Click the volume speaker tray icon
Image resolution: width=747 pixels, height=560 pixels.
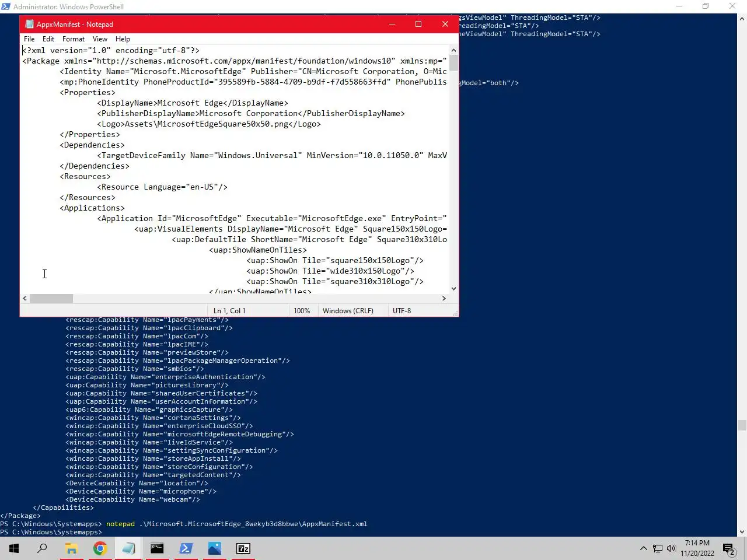(671, 548)
